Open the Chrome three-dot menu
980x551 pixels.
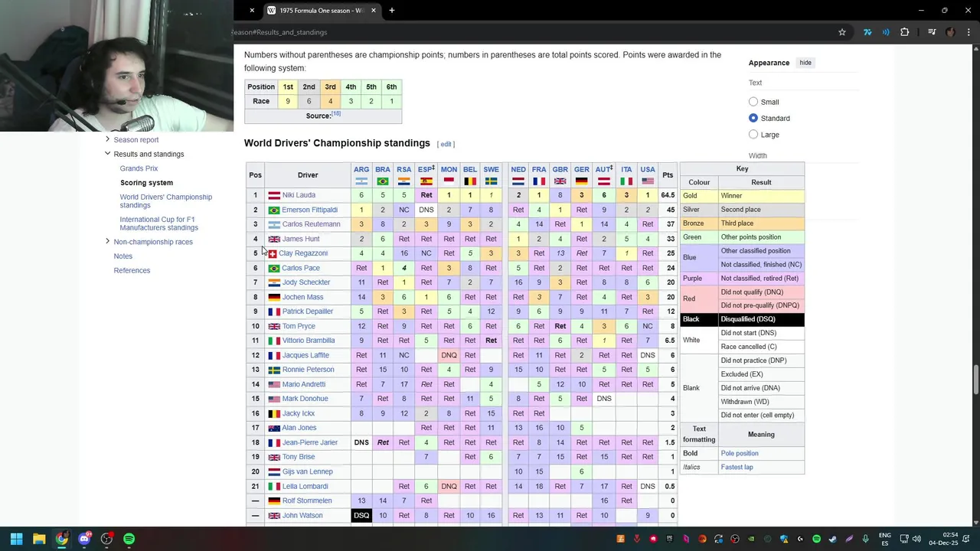(x=969, y=32)
